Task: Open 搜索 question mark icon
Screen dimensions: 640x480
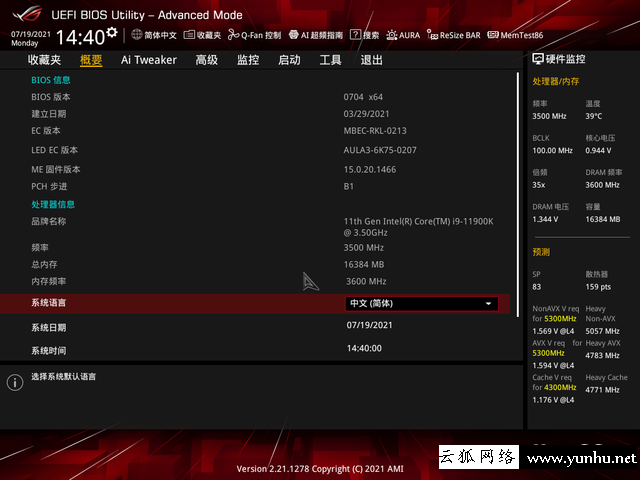Action: coord(356,35)
